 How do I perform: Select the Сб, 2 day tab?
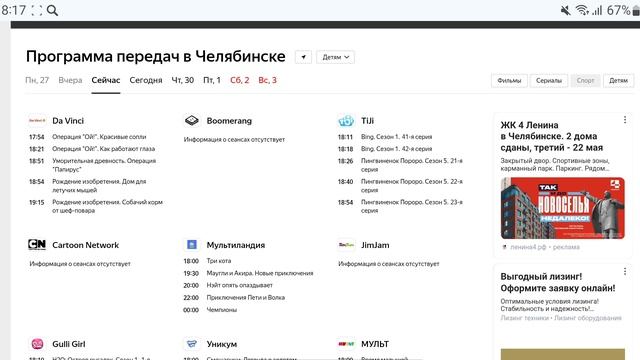[240, 80]
